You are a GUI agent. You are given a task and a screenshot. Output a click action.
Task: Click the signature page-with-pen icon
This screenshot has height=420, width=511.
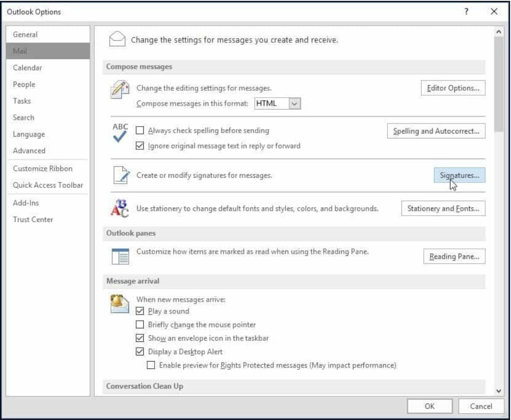(119, 176)
